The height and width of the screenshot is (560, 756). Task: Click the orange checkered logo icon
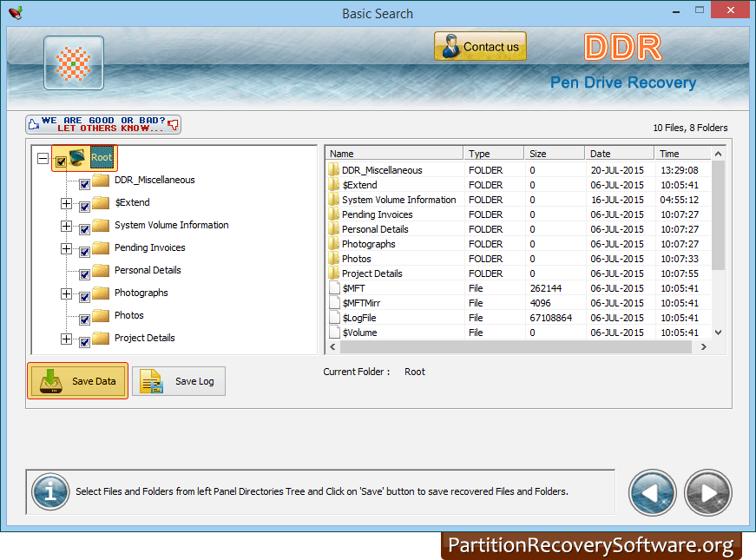[73, 63]
